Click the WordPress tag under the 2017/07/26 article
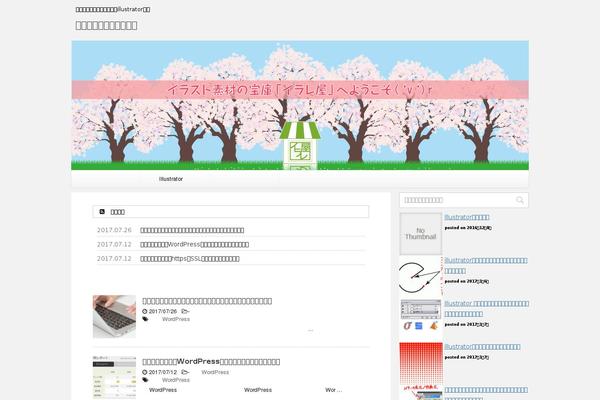Image resolution: width=600 pixels, height=400 pixels. (x=176, y=319)
